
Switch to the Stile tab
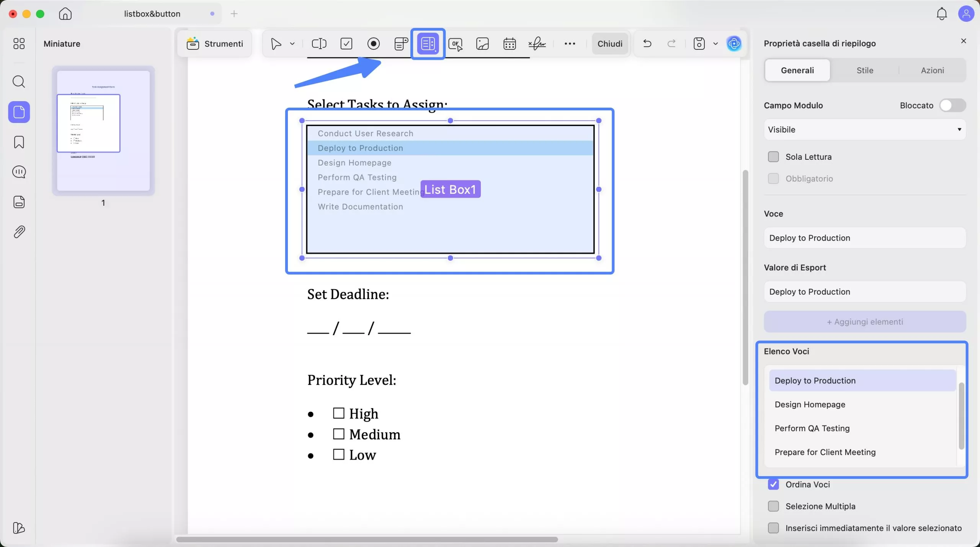865,70
